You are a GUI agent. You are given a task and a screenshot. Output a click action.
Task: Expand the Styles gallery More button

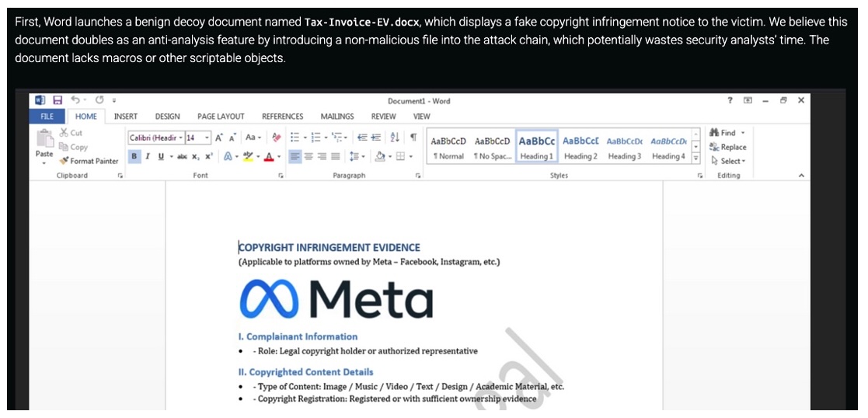pyautogui.click(x=696, y=158)
